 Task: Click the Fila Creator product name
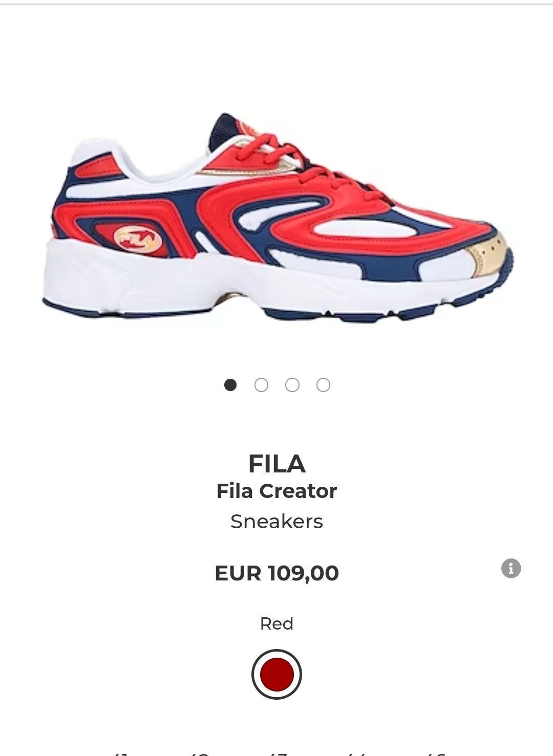click(276, 491)
